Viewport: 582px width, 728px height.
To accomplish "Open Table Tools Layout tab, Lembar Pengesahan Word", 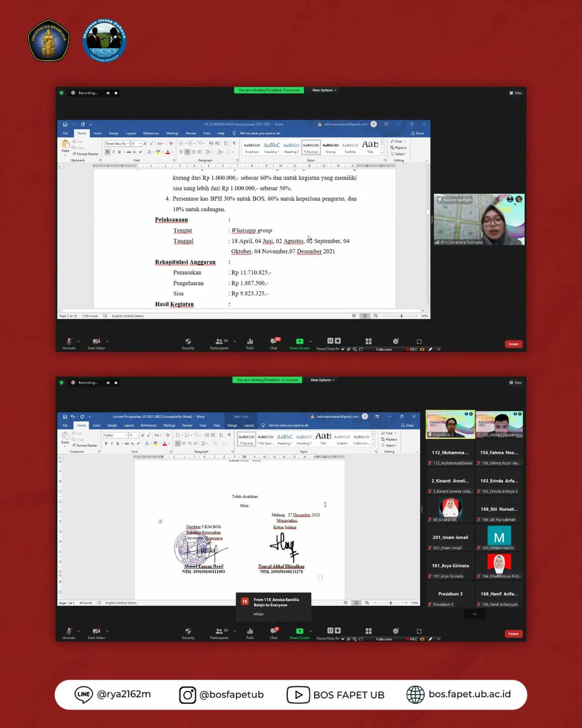I will (248, 425).
